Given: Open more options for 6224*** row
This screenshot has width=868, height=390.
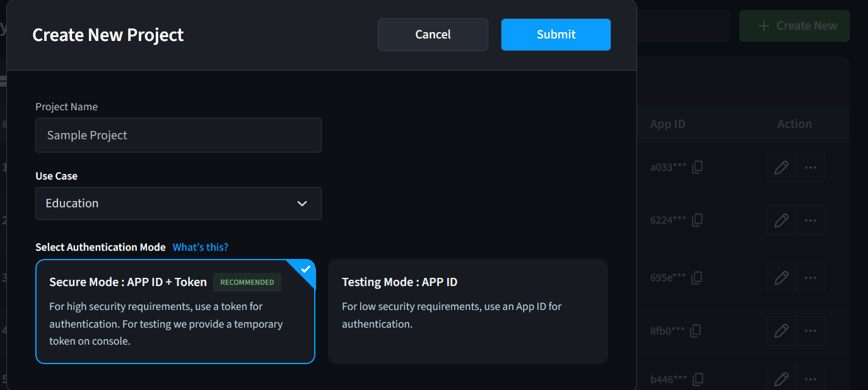Looking at the screenshot, I should [x=811, y=221].
